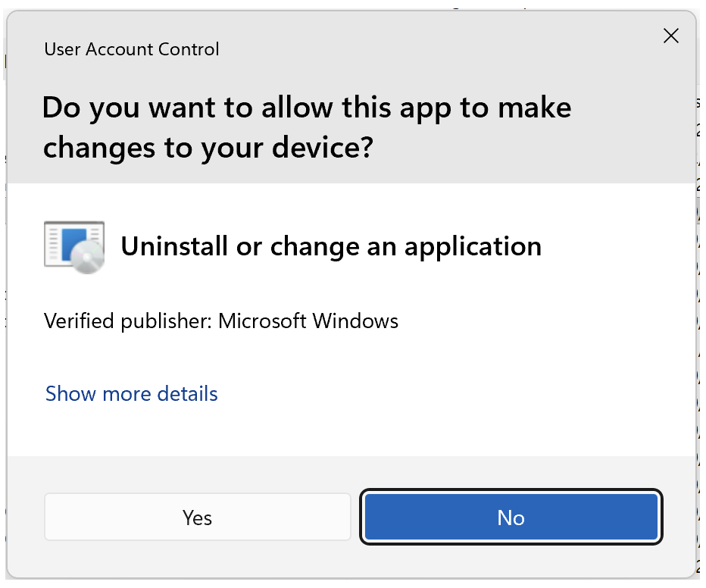706x588 pixels.
Task: Click the word "Show" in the blue link
Action: click(71, 394)
